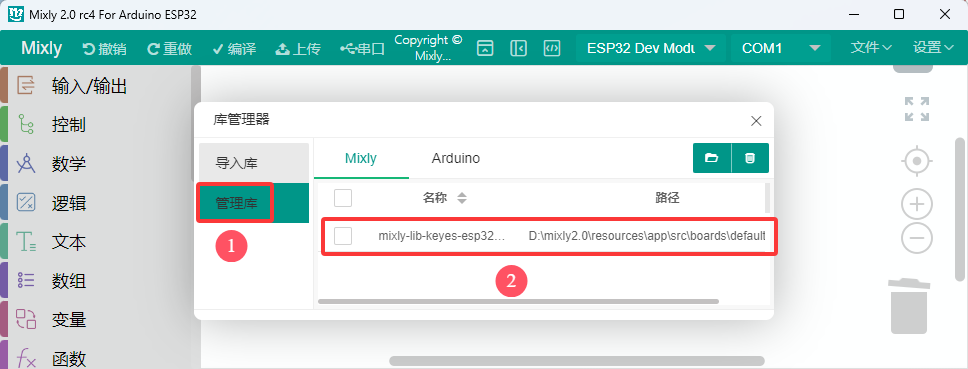This screenshot has width=968, height=369.
Task: Sort libraries by 名称 column arrows
Action: point(462,198)
